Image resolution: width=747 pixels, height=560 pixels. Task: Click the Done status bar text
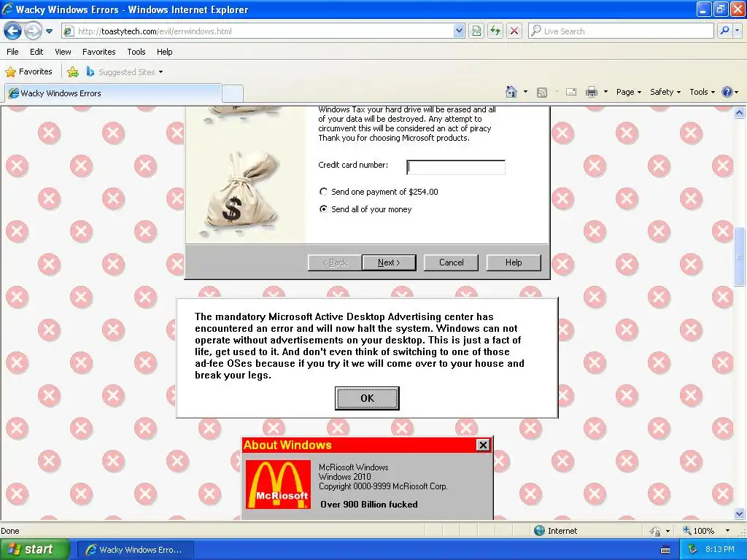(10, 531)
